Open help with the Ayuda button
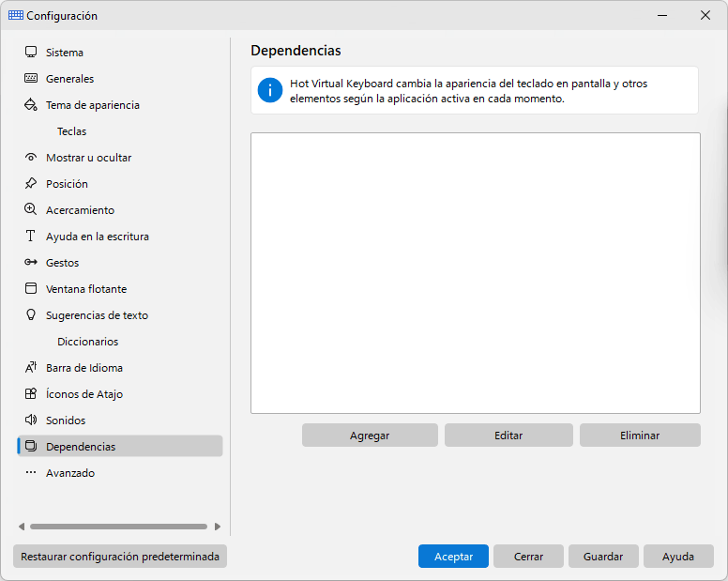 pos(678,556)
